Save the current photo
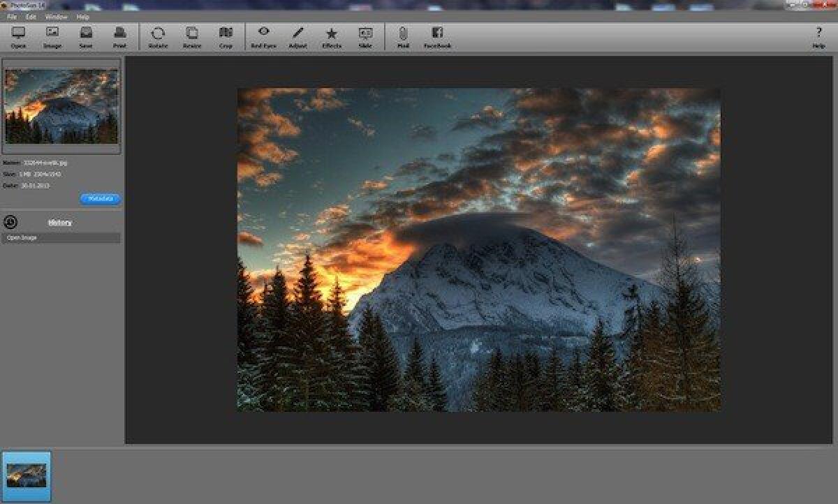 point(84,36)
